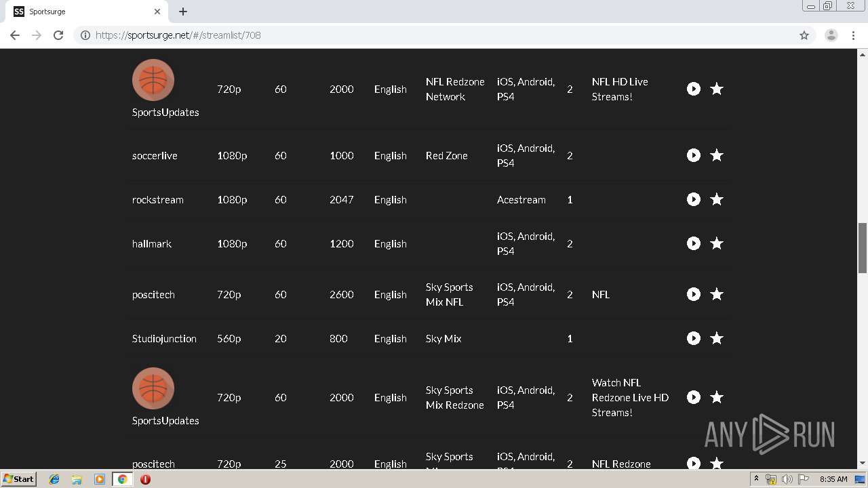Click the Red Zone channel text
Screen dimensions: 868x488
(447, 155)
